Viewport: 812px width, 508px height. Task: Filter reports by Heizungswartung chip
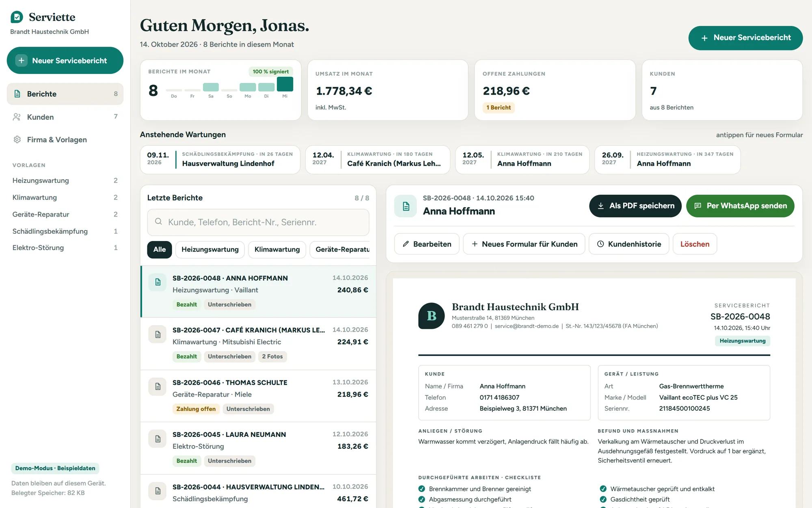(x=210, y=250)
